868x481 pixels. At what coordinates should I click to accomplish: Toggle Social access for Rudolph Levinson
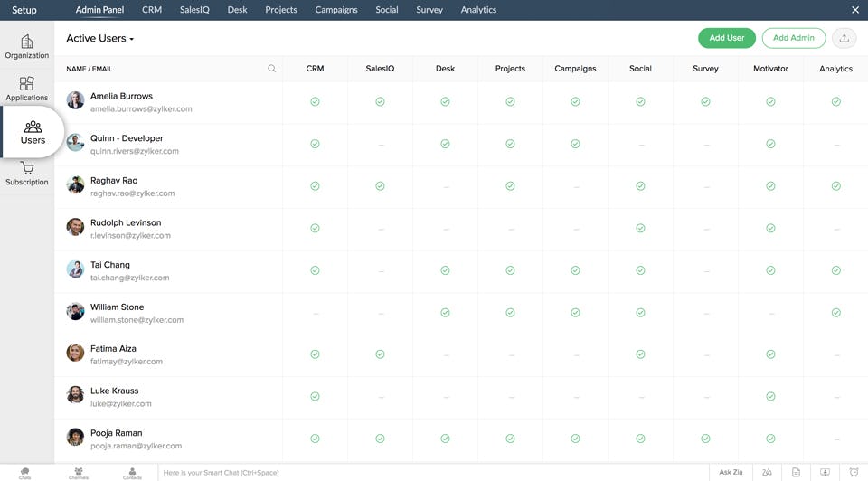[x=640, y=228]
